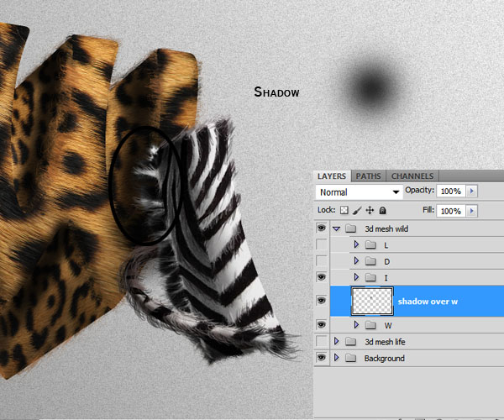
Task: Hide the shadow over w layer
Action: click(x=321, y=301)
